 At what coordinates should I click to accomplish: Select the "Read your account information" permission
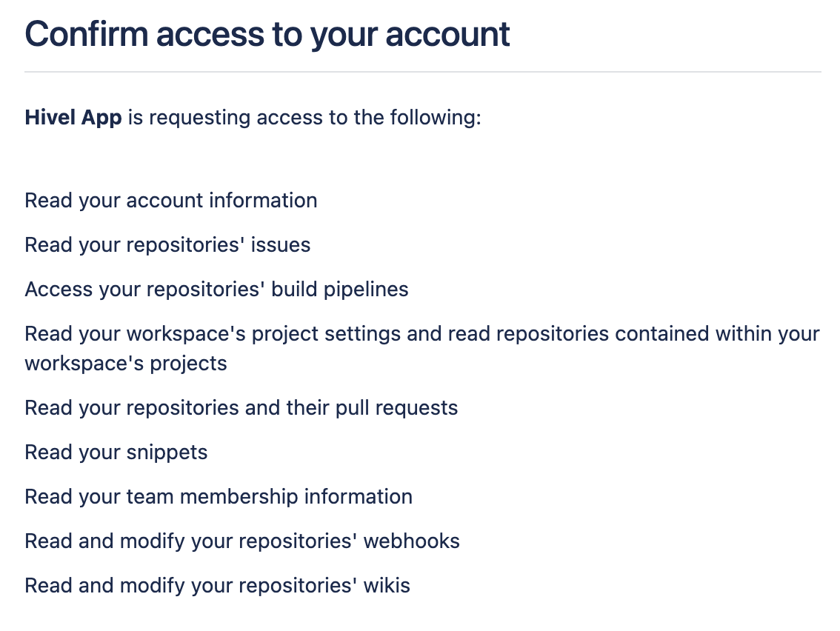click(171, 201)
